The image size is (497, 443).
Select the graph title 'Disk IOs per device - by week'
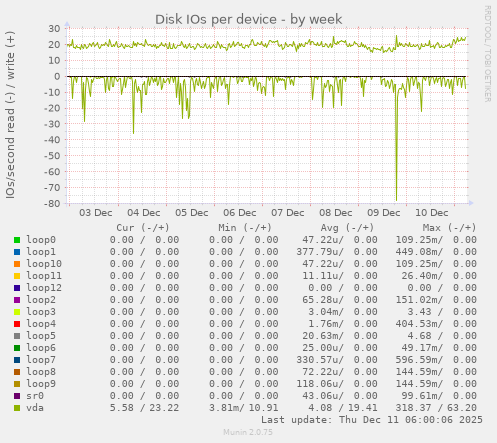[249, 19]
